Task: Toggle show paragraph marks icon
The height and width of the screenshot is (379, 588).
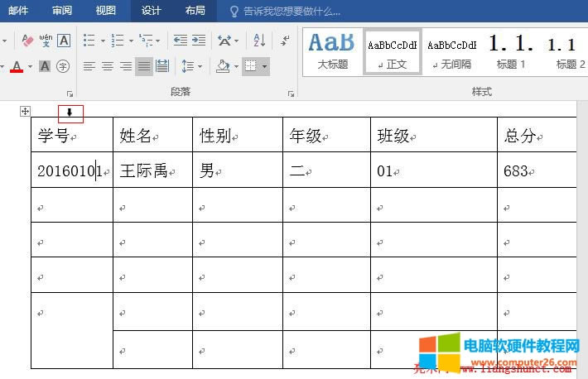Action: point(286,40)
